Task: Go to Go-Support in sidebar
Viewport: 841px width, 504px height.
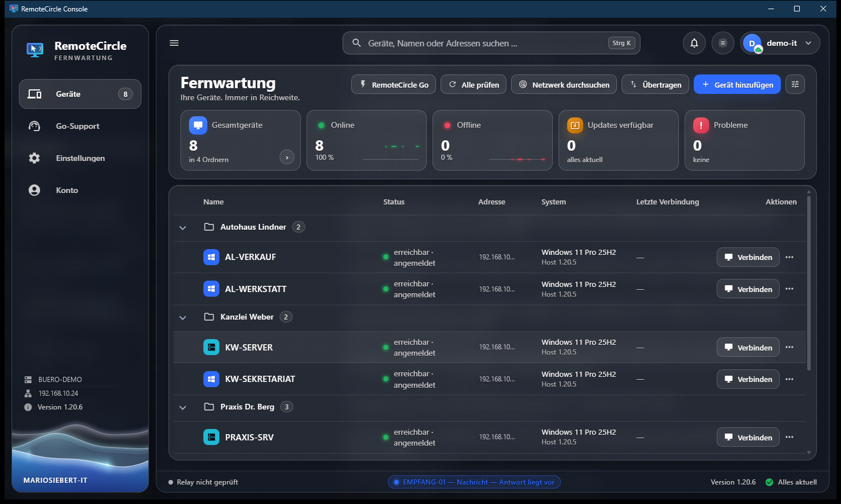Action: click(x=80, y=126)
